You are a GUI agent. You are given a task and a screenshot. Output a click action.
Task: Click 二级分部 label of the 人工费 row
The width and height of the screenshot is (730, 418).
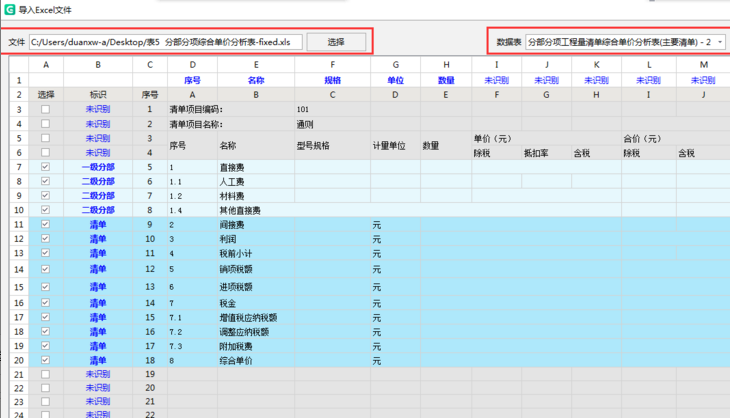tap(98, 182)
